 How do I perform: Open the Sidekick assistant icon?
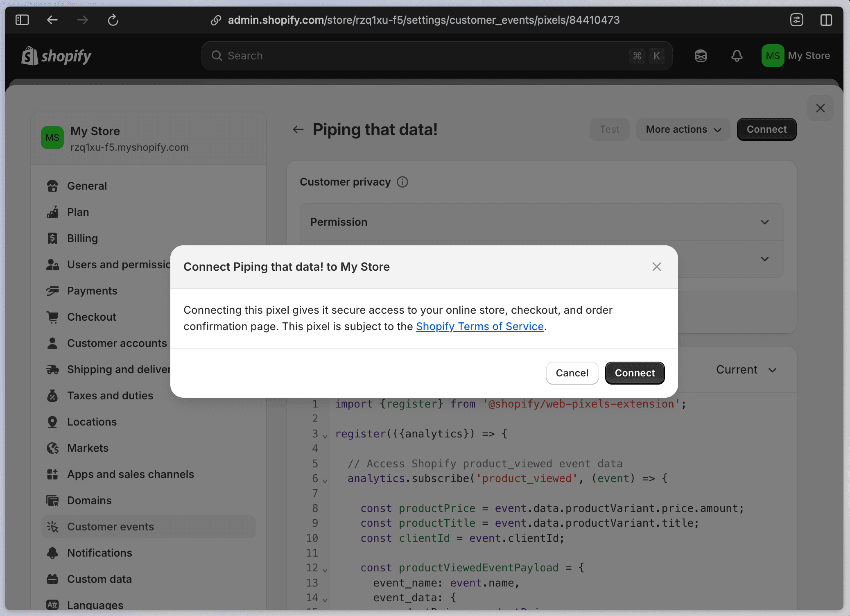coord(701,56)
